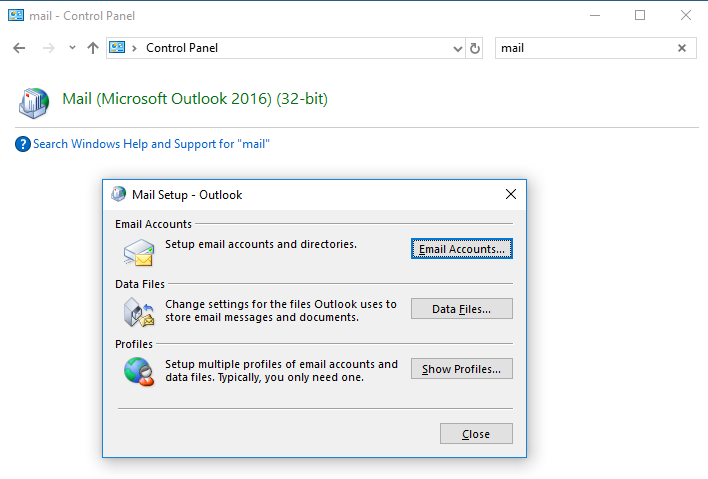Search Windows Help and Support for mail
The height and width of the screenshot is (479, 708).
tap(151, 144)
